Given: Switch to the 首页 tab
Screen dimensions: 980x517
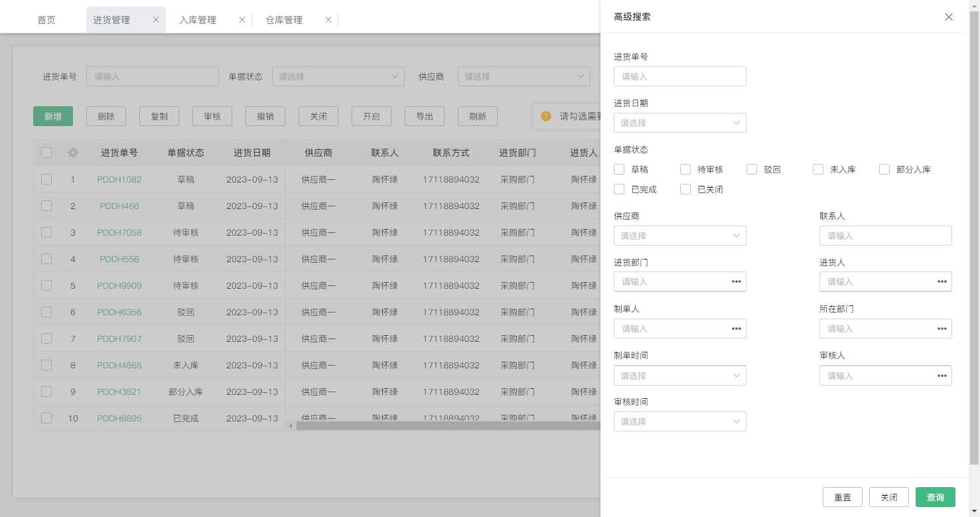Looking at the screenshot, I should [46, 20].
